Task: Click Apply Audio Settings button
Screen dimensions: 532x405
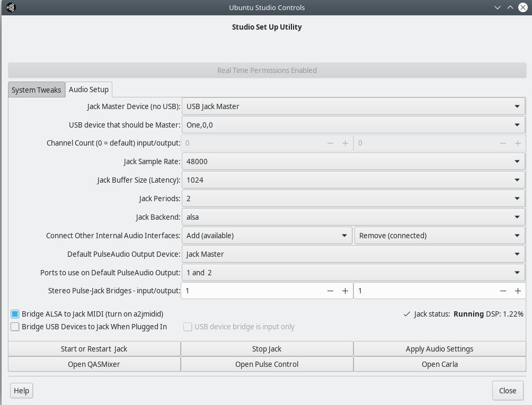Action: point(440,349)
